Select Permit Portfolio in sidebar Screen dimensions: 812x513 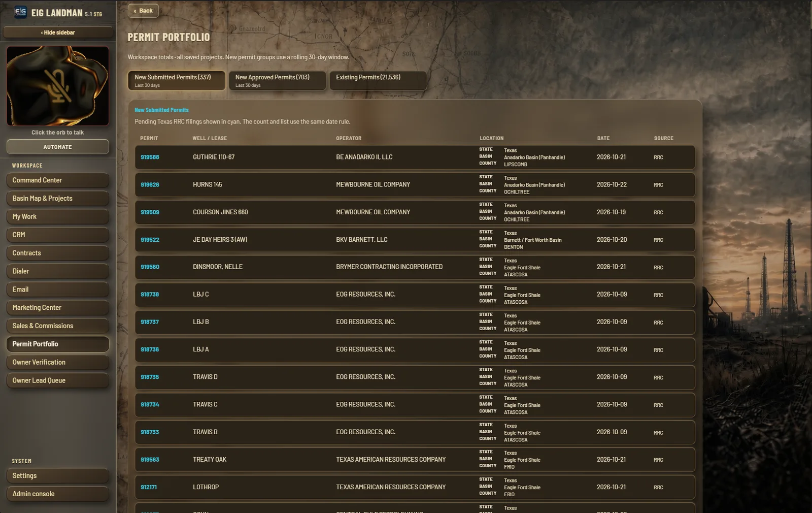point(58,344)
